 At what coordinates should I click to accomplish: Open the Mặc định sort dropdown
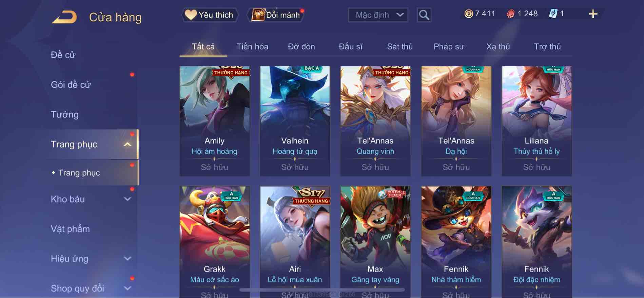[378, 15]
